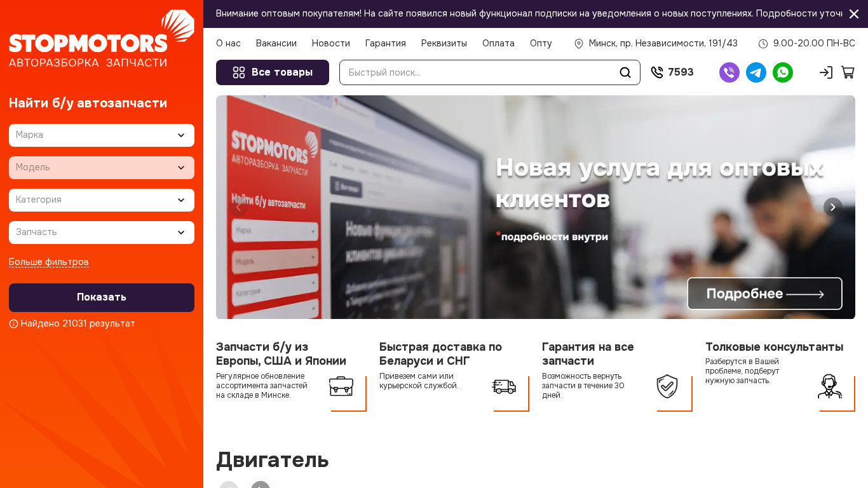
Task: Click the location pin icon
Action: point(579,44)
